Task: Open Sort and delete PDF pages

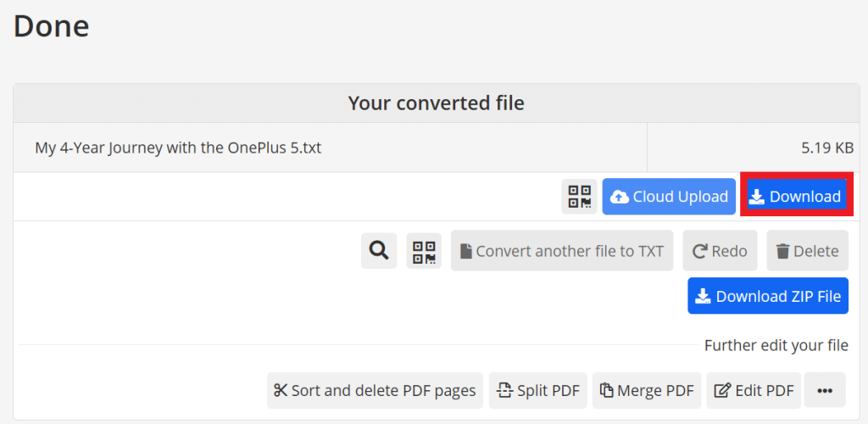Action: tap(375, 391)
